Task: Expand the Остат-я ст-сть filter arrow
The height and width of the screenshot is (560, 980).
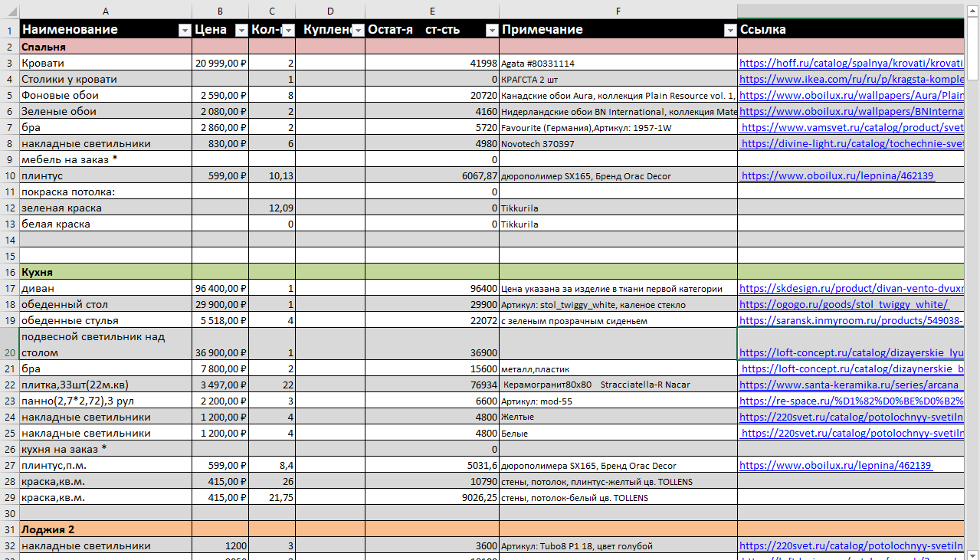Action: [x=491, y=30]
